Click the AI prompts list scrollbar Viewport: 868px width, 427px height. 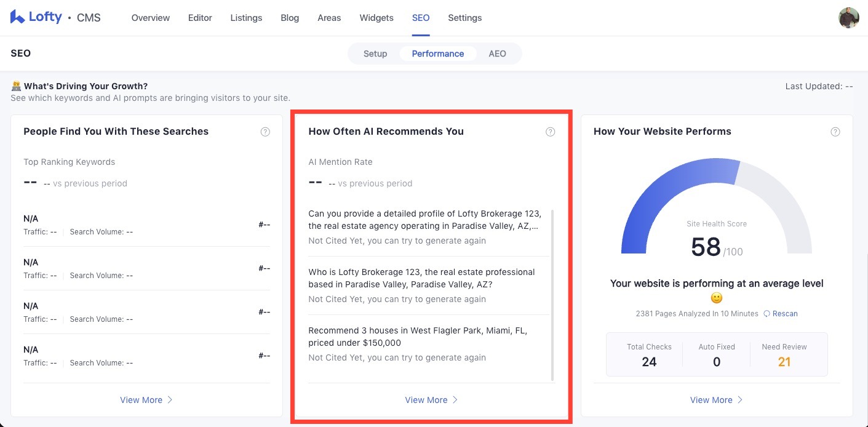click(552, 295)
